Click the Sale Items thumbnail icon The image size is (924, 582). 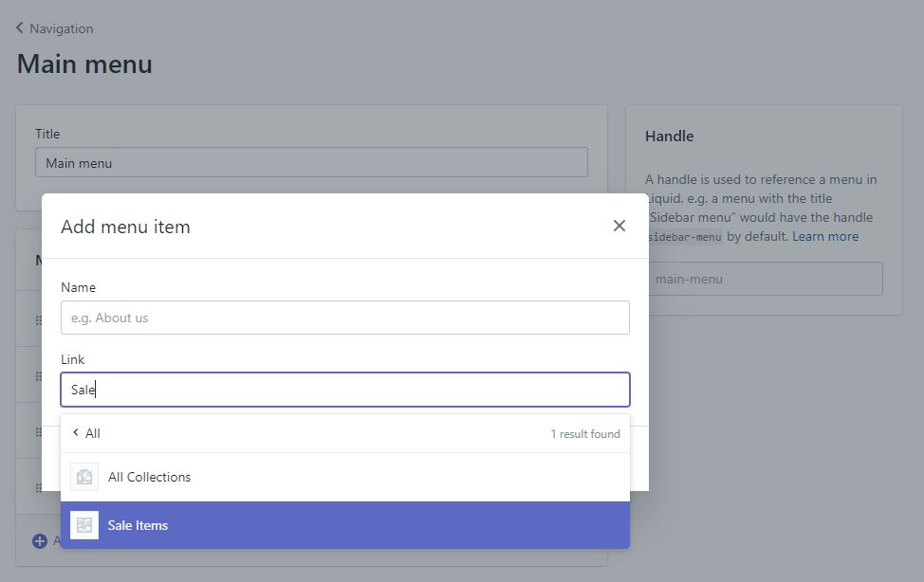[x=84, y=525]
